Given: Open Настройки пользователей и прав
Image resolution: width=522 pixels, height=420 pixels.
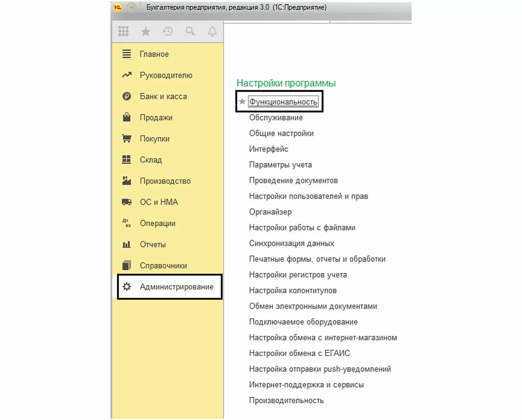Looking at the screenshot, I should (308, 196).
